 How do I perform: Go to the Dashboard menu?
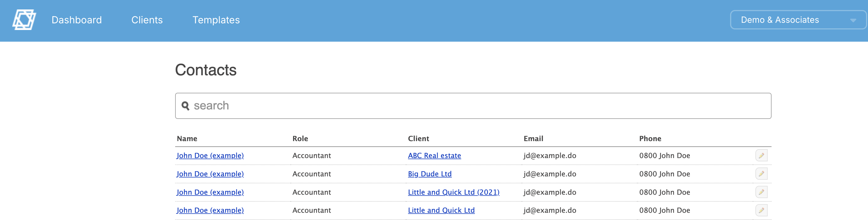pos(76,20)
